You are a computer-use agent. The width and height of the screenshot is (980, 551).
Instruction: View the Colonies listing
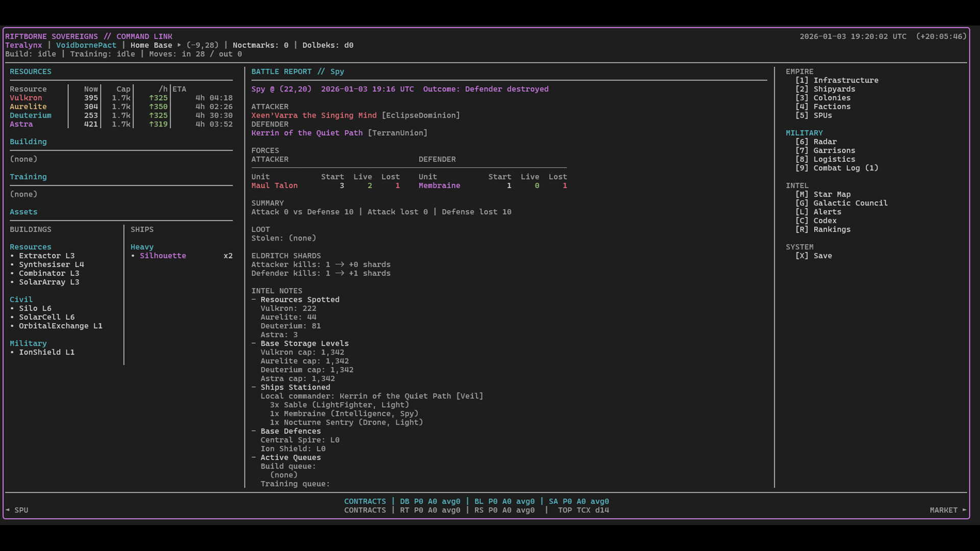[831, 98]
